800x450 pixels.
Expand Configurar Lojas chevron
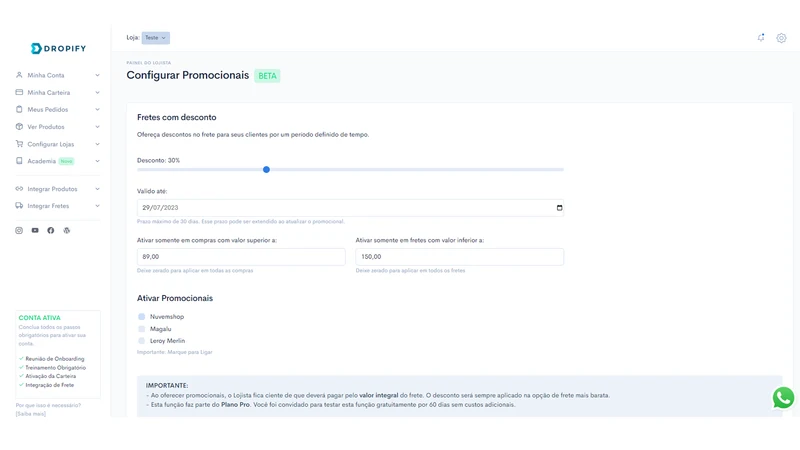(x=97, y=144)
